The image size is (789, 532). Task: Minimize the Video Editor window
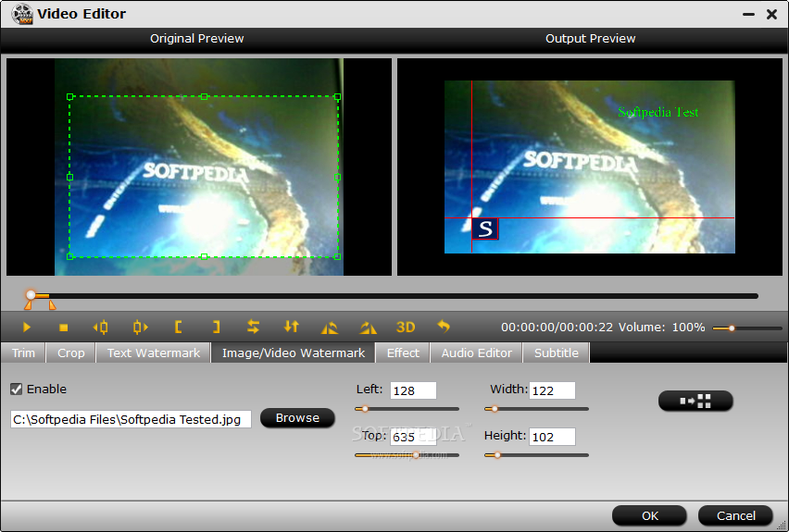tap(749, 15)
